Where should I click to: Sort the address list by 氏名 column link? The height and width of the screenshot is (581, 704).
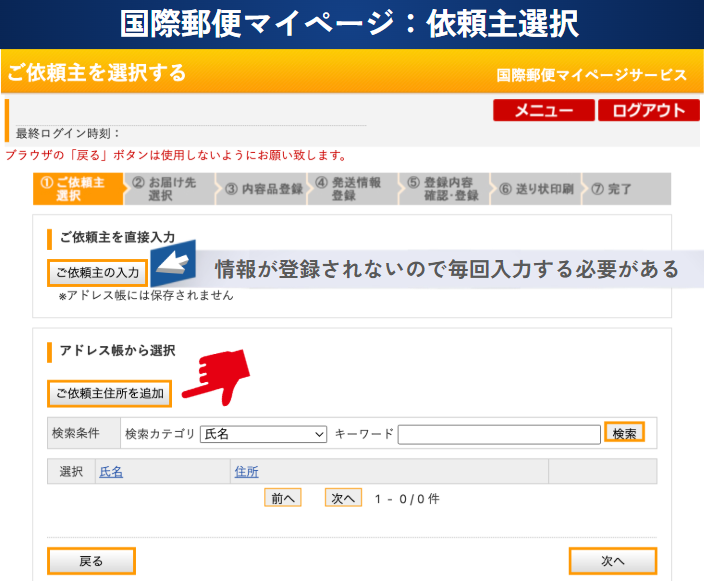click(x=111, y=471)
